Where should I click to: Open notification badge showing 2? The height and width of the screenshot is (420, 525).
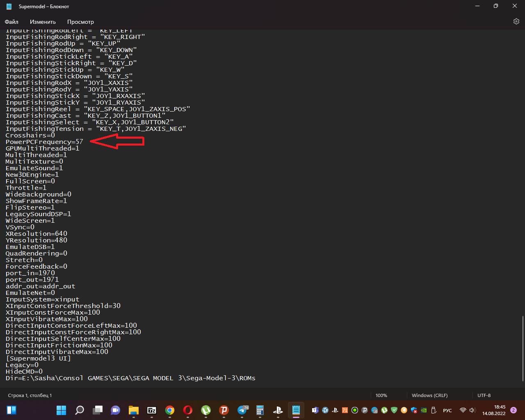[513, 410]
